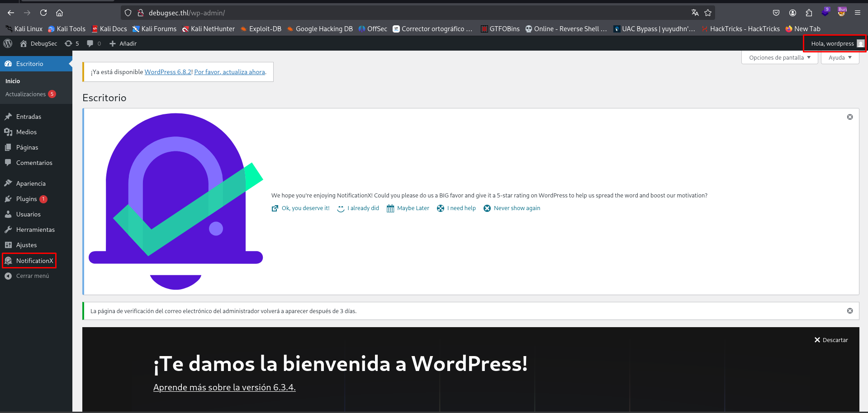Click 'Ok, you deserve it!' link

click(300, 208)
